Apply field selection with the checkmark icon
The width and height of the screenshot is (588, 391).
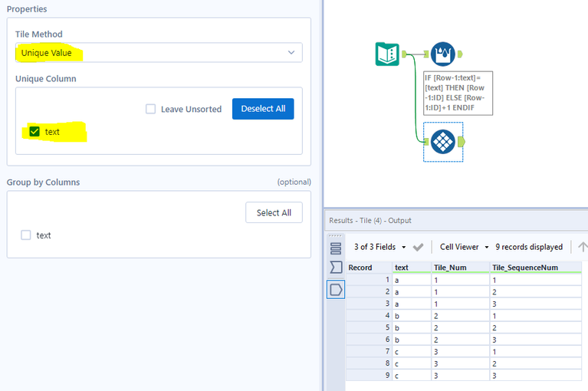418,247
